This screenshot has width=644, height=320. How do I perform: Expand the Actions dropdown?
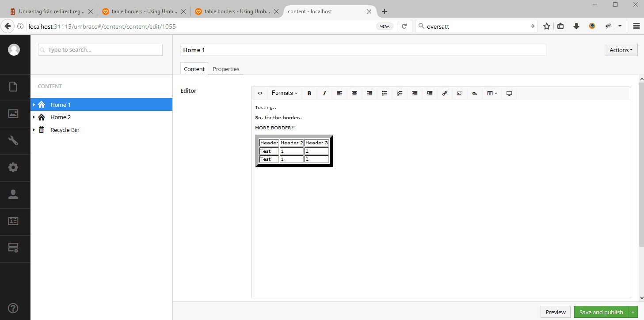(621, 50)
